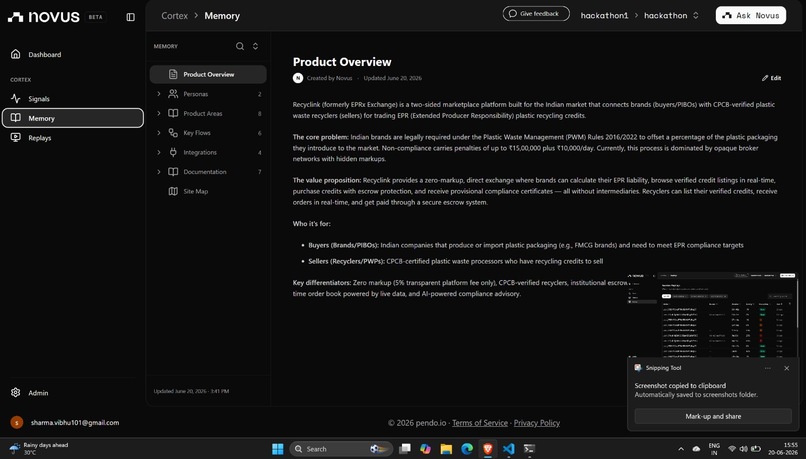Open the Windows Start menu
The height and width of the screenshot is (459, 806).
(x=278, y=449)
